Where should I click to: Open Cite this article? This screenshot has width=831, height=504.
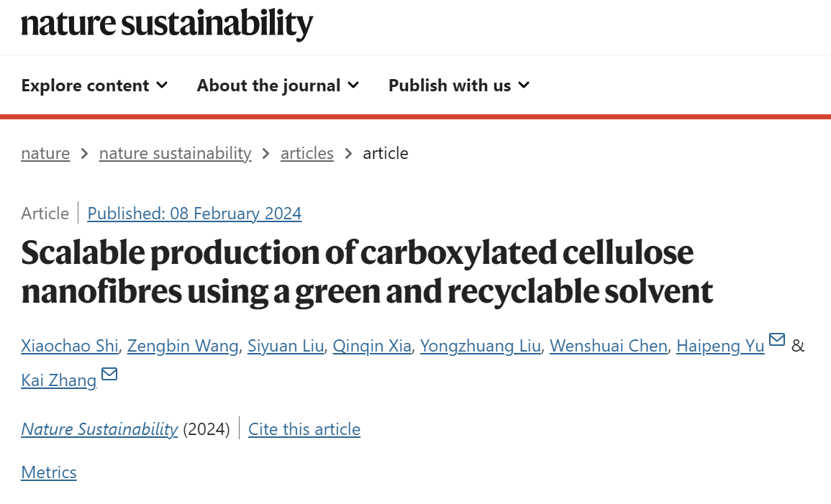(304, 429)
